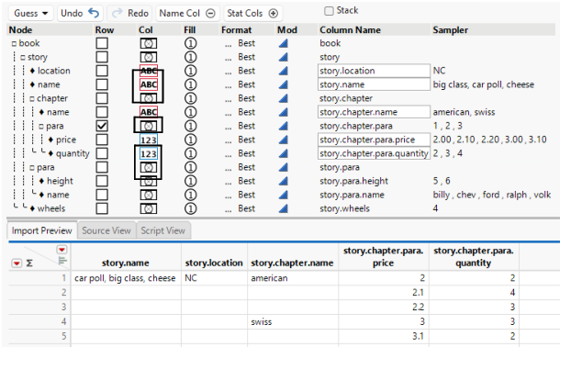Switch to the Import Preview tab
The width and height of the screenshot is (582, 392).
41,230
